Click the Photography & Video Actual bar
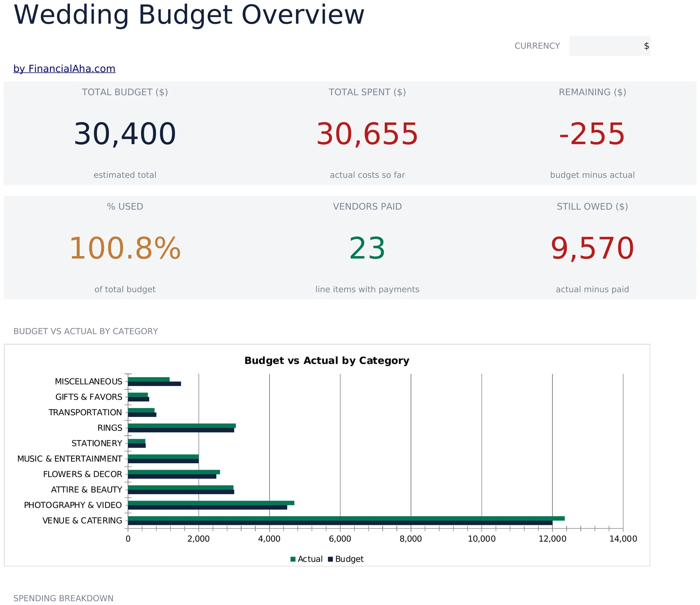This screenshot has height=605, width=700. click(x=211, y=503)
